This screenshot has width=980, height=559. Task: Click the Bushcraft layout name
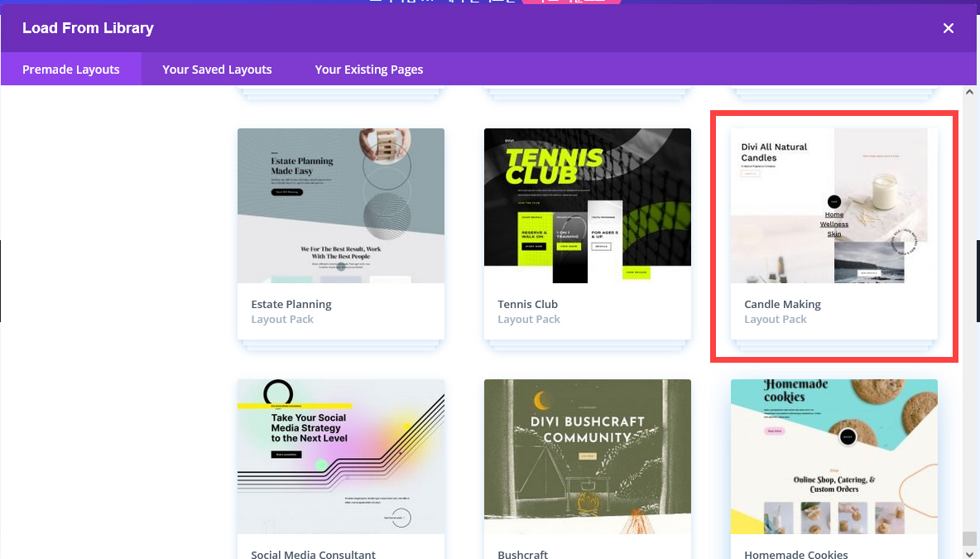(x=522, y=554)
